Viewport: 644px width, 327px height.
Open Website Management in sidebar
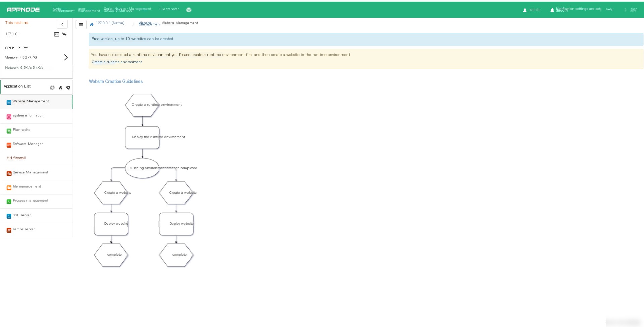36,102
